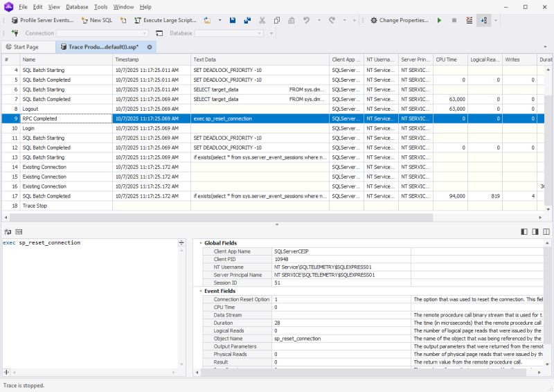The width and height of the screenshot is (554, 392).
Task: Open the Edit menu
Action: [x=37, y=7]
